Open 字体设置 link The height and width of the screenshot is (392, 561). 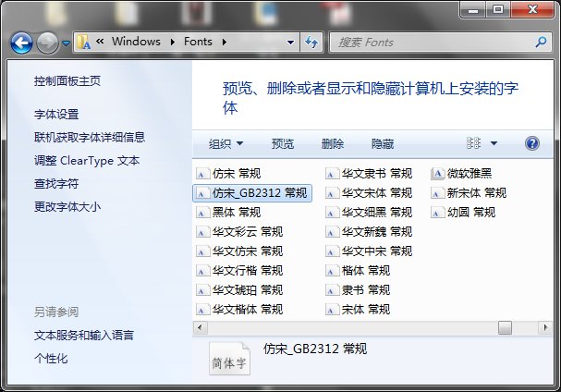56,115
